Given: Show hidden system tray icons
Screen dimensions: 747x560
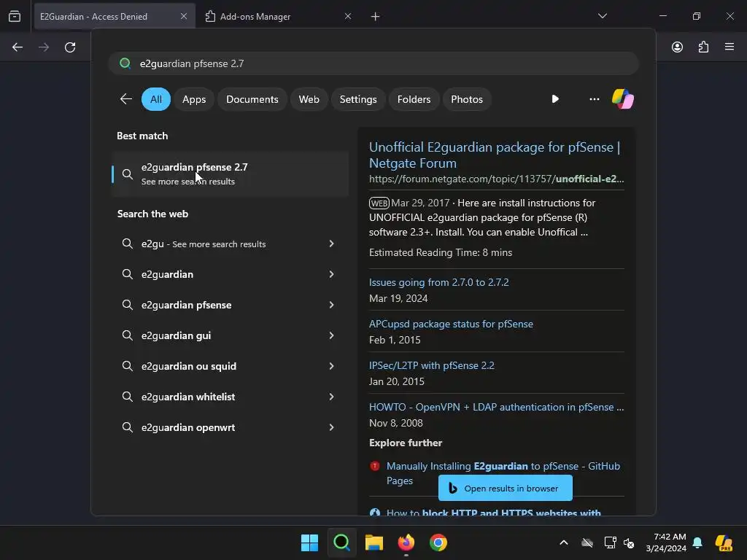Looking at the screenshot, I should click(564, 542).
